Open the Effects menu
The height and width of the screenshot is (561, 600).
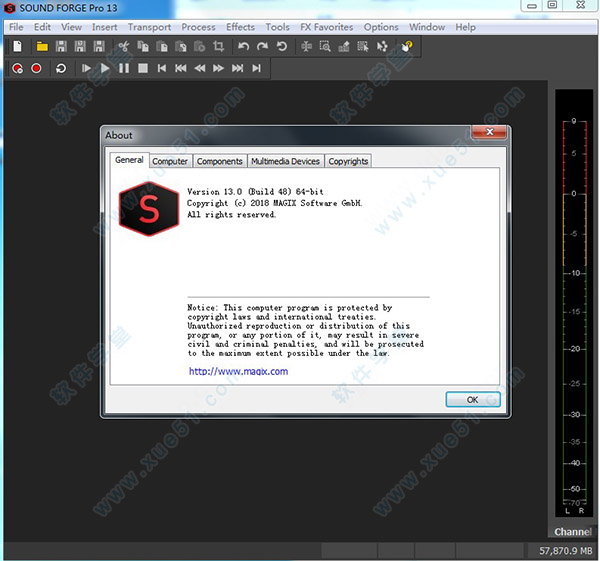click(240, 27)
